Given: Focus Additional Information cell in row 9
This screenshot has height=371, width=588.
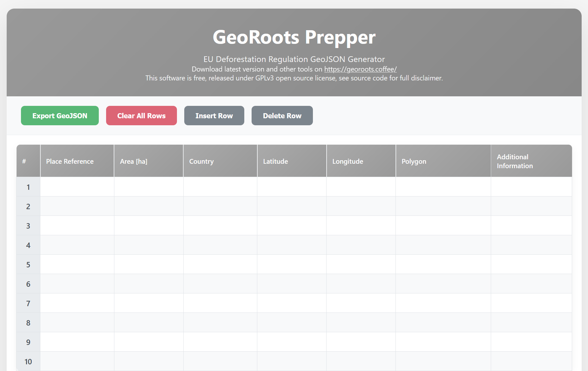Looking at the screenshot, I should [x=531, y=342].
